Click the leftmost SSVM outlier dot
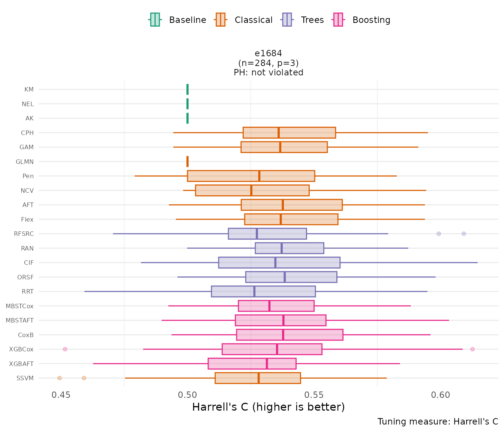This screenshot has height=432, width=504. click(60, 378)
